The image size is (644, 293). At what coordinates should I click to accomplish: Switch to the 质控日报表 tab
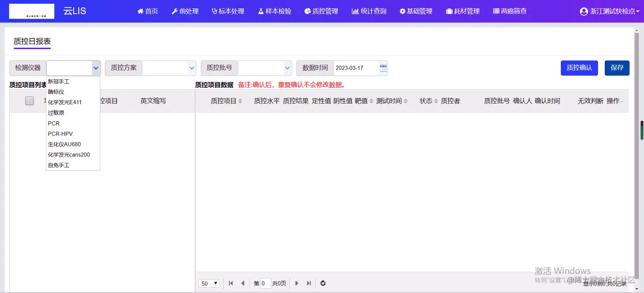tap(32, 42)
